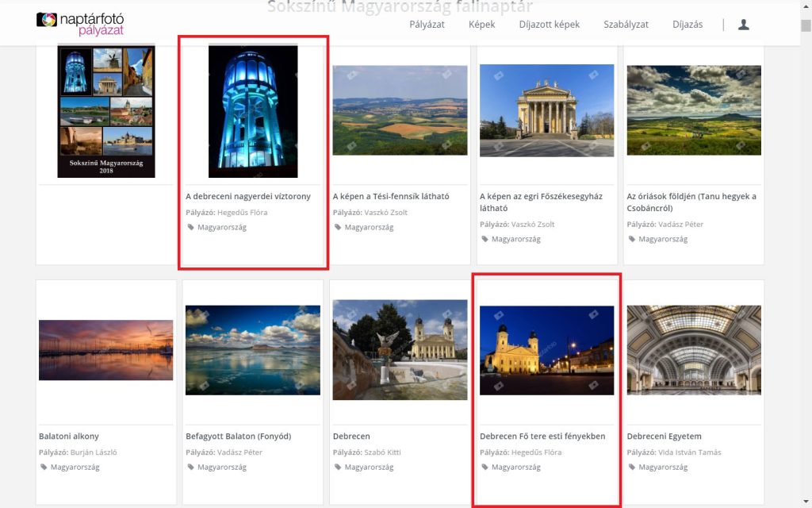Open the Díjazott képek menu
Image resolution: width=812 pixels, height=508 pixels.
tap(549, 25)
